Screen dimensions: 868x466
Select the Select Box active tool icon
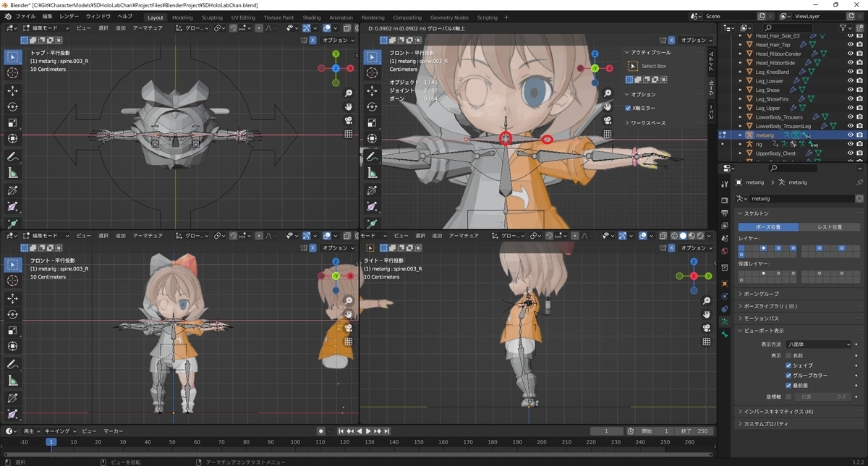coord(634,66)
